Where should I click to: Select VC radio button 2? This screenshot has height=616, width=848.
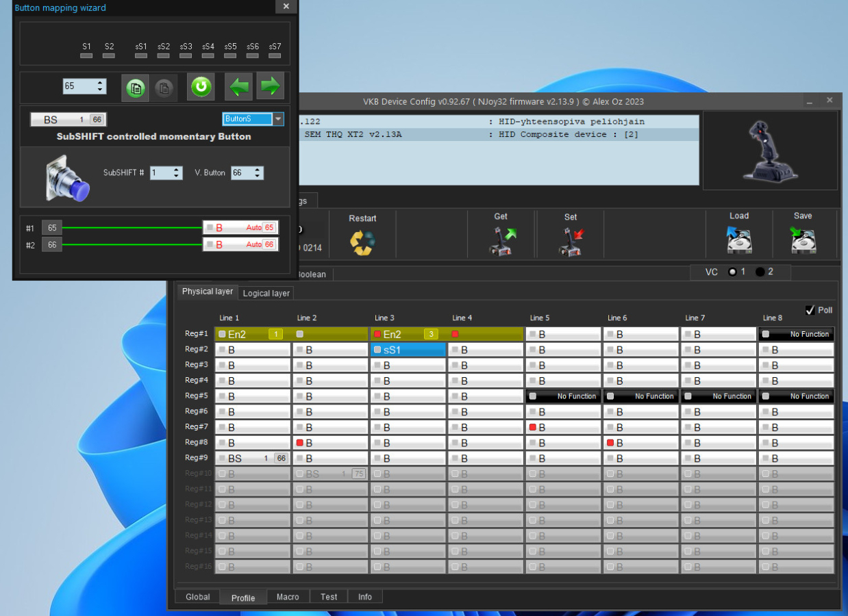point(760,272)
